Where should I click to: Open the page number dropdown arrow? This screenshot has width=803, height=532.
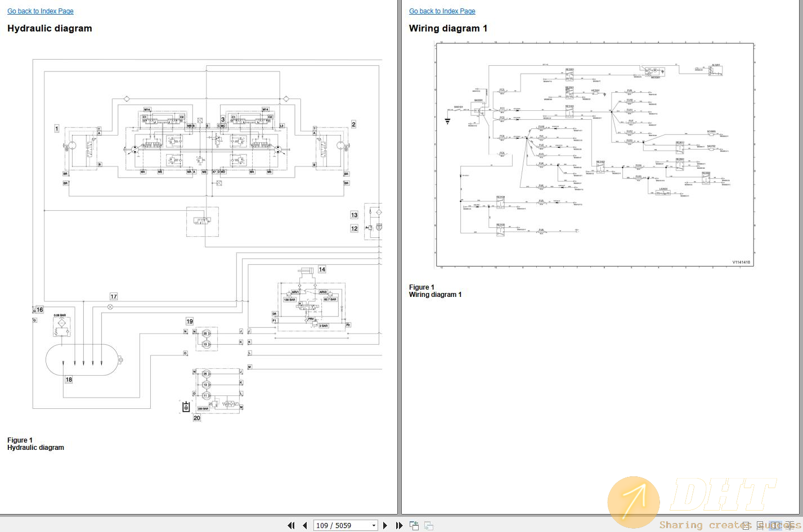coord(374,525)
